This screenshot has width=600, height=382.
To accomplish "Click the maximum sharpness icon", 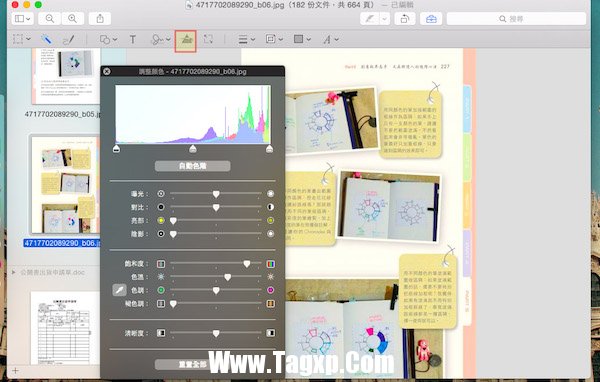I will click(x=271, y=333).
